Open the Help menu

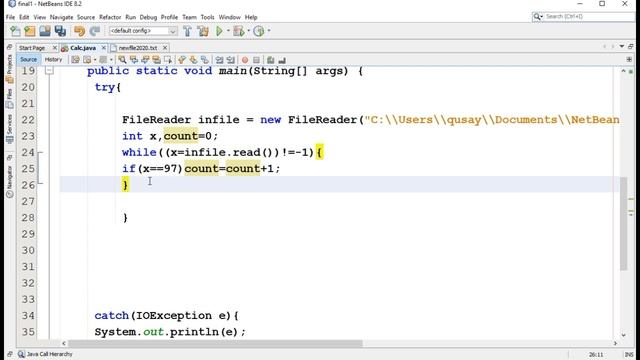251,17
